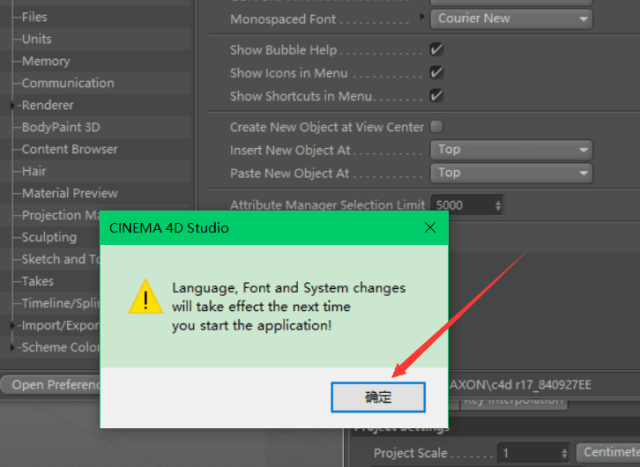Open the Monospaced Font dropdown

pyautogui.click(x=512, y=18)
